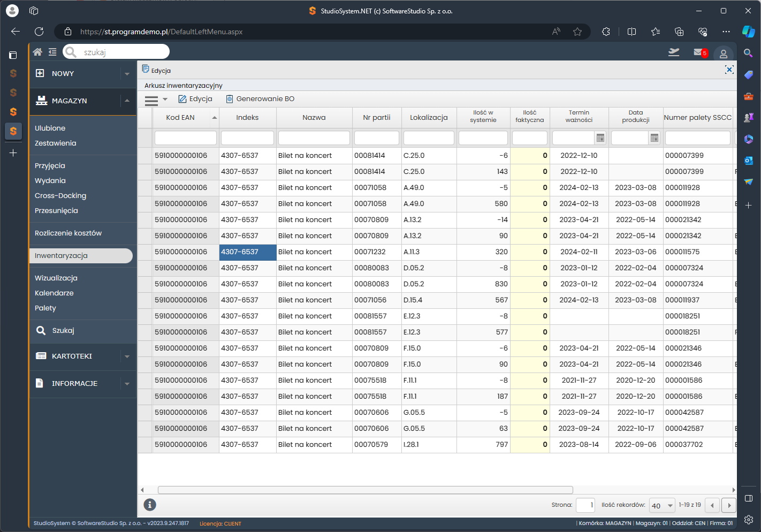Open browser extensions puzzle icon
The height and width of the screenshot is (532, 761).
click(606, 32)
